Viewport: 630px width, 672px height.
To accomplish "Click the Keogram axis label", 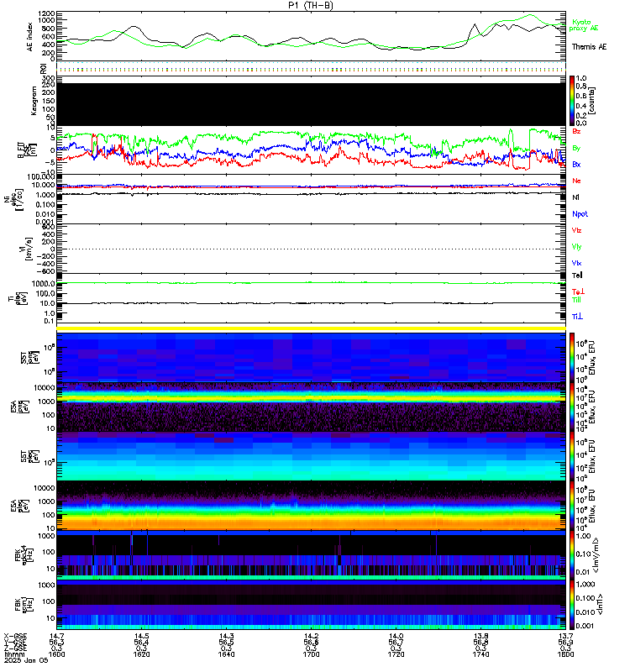I will (x=33, y=101).
